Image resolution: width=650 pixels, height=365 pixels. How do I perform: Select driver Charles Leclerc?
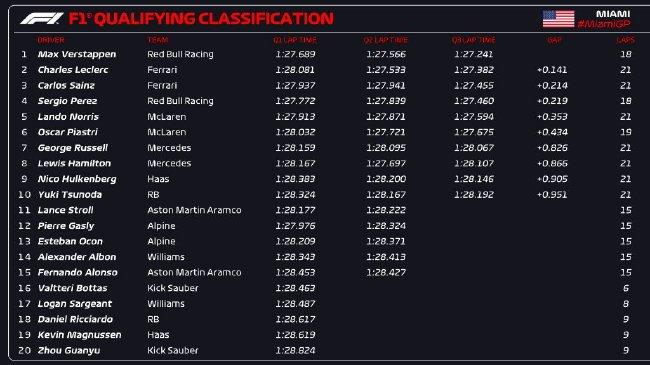click(73, 70)
